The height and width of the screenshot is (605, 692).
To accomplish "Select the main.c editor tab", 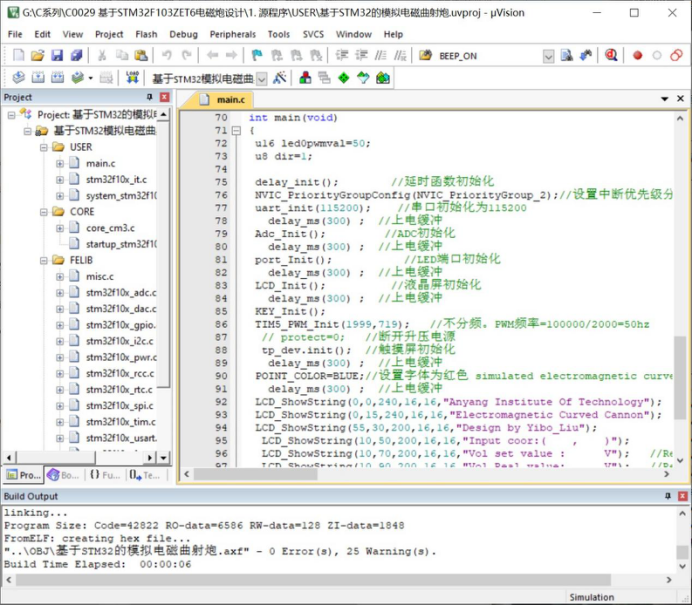I will click(x=223, y=100).
